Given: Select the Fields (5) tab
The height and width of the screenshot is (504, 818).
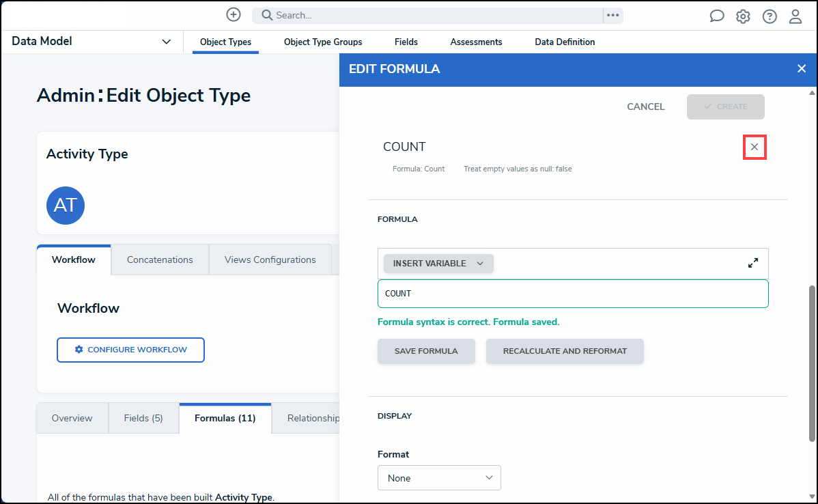Looking at the screenshot, I should pos(143,418).
